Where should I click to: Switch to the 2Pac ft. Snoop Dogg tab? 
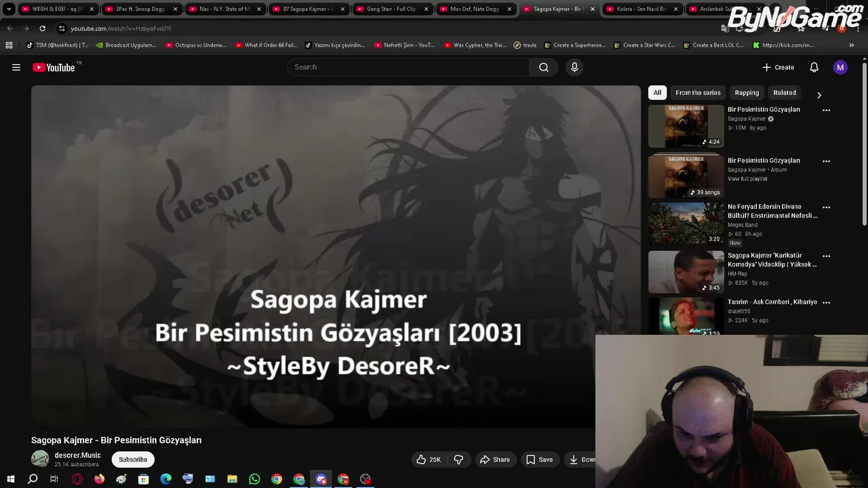click(140, 9)
